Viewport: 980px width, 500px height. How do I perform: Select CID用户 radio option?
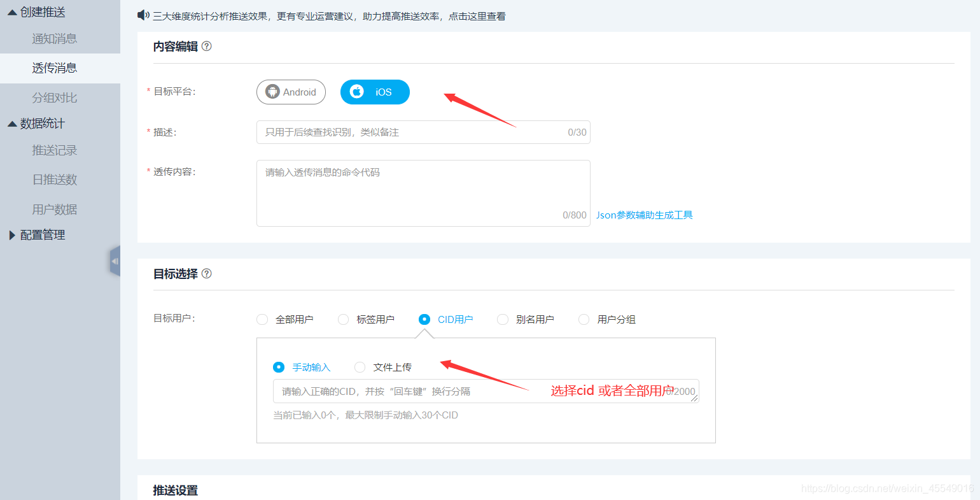pyautogui.click(x=424, y=319)
